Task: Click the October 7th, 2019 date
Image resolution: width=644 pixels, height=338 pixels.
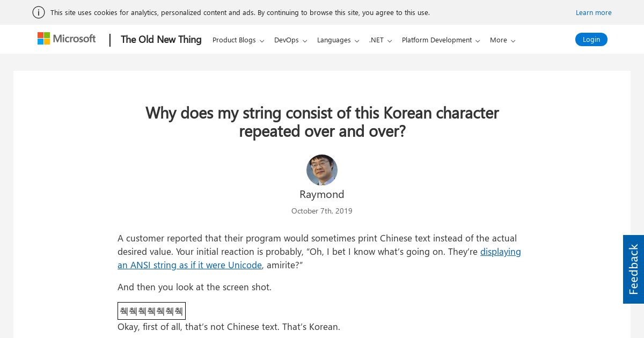Action: 322,211
